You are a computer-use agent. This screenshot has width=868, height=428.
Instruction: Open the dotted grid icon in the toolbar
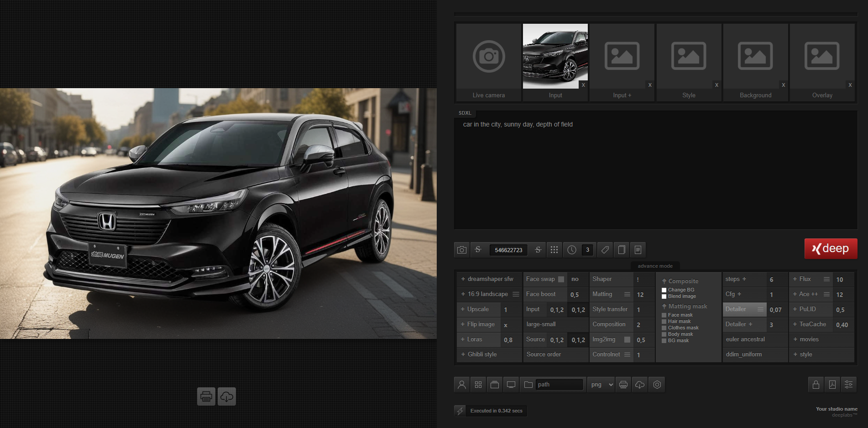554,250
